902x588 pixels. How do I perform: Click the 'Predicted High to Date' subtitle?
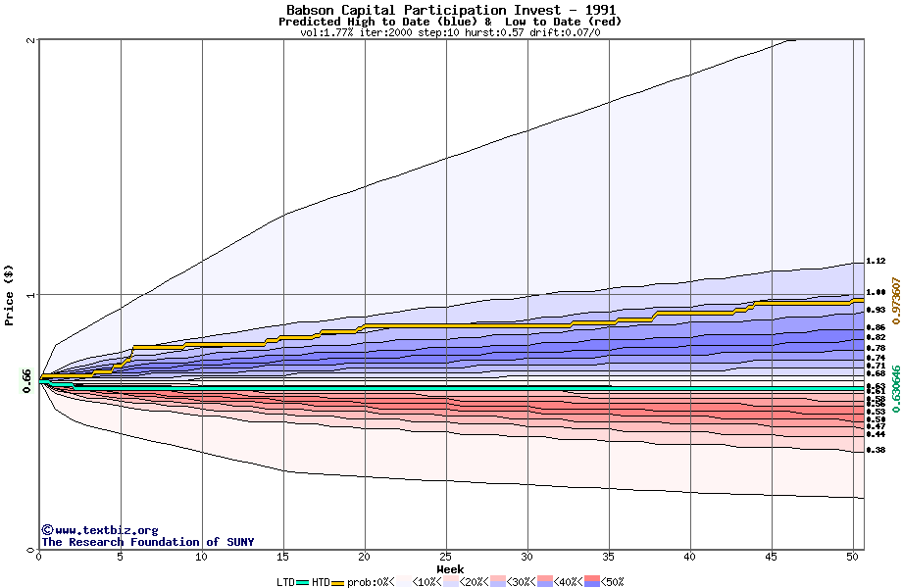click(x=354, y=22)
